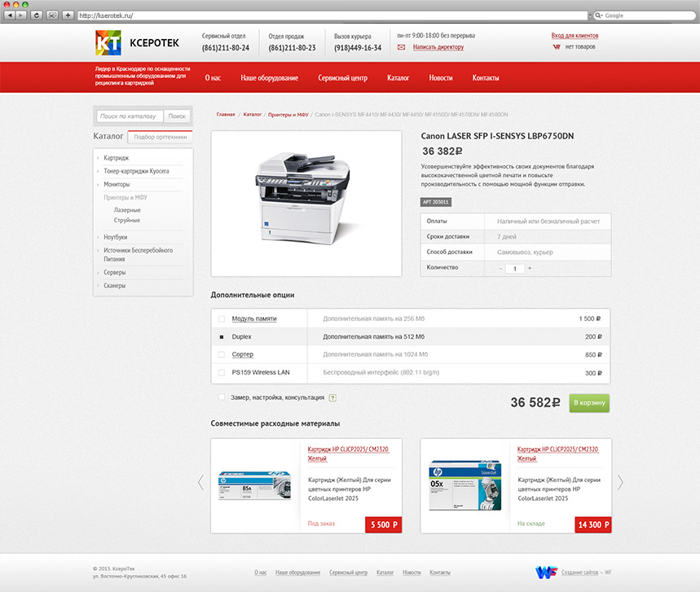Viewport: 700px width, 592px height.
Task: Focus the Поиск по каталогу search field
Action: [x=130, y=116]
